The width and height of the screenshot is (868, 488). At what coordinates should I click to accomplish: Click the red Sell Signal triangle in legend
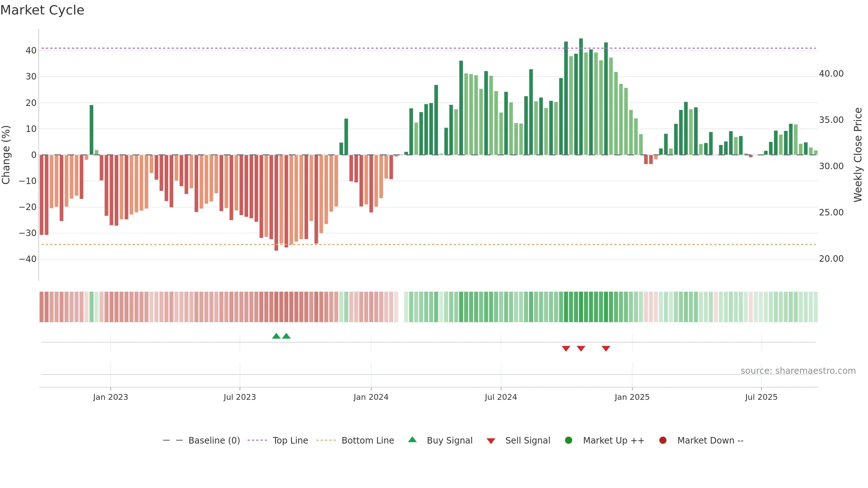(x=491, y=441)
